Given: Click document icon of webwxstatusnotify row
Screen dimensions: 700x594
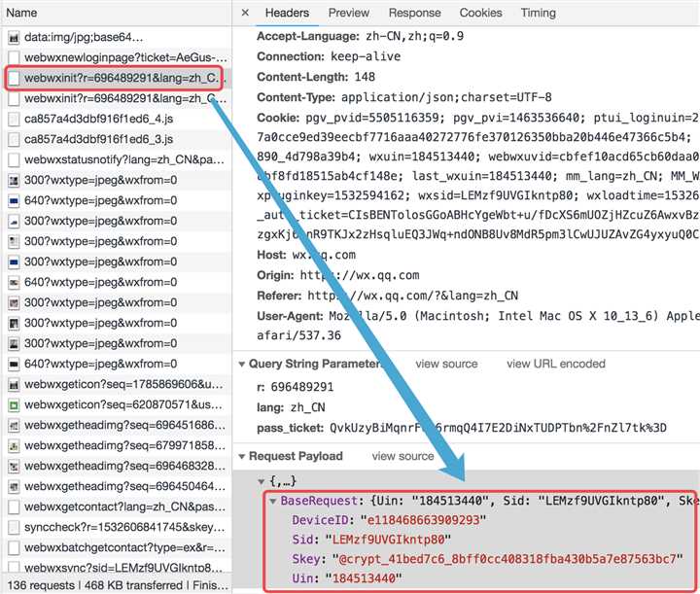Looking at the screenshot, I should [x=14, y=160].
